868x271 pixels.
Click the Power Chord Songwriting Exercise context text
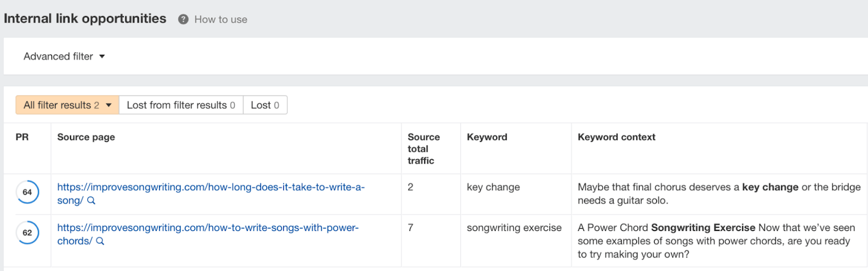[703, 228]
